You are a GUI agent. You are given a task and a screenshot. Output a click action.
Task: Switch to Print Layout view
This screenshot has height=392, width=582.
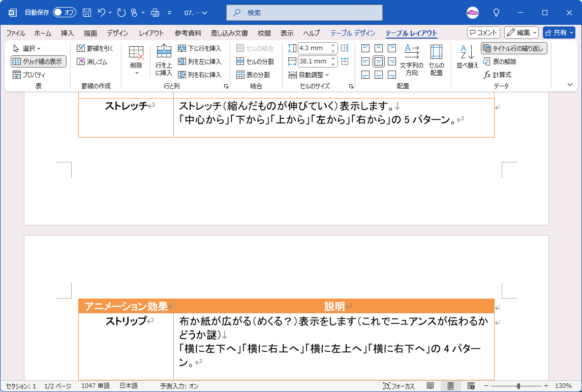point(450,386)
